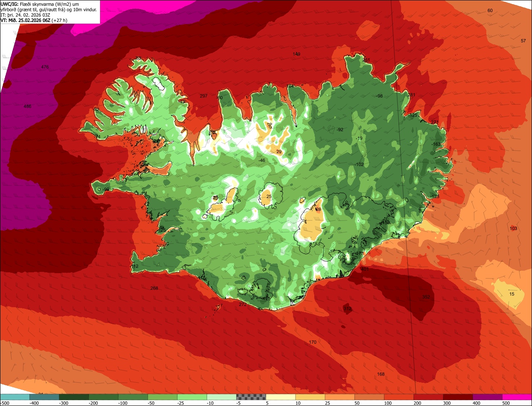Click the '352' value in the dark red area

426,297
